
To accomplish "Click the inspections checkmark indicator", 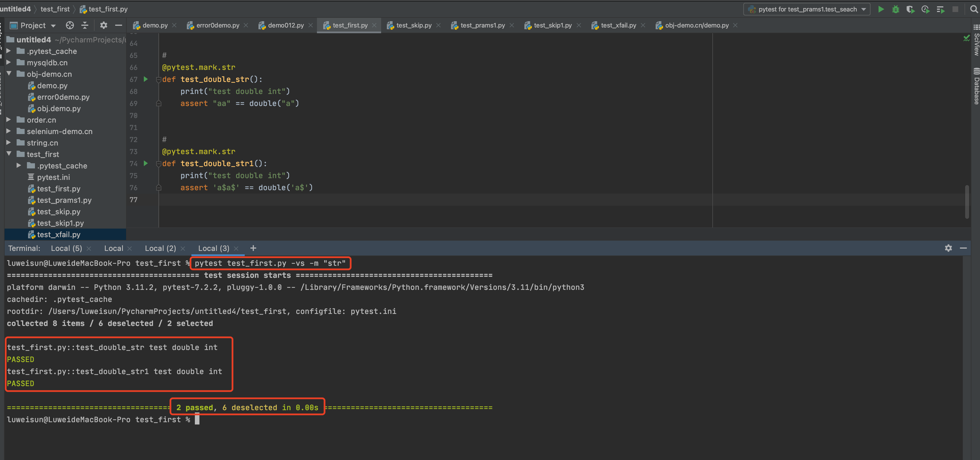I will click(966, 38).
